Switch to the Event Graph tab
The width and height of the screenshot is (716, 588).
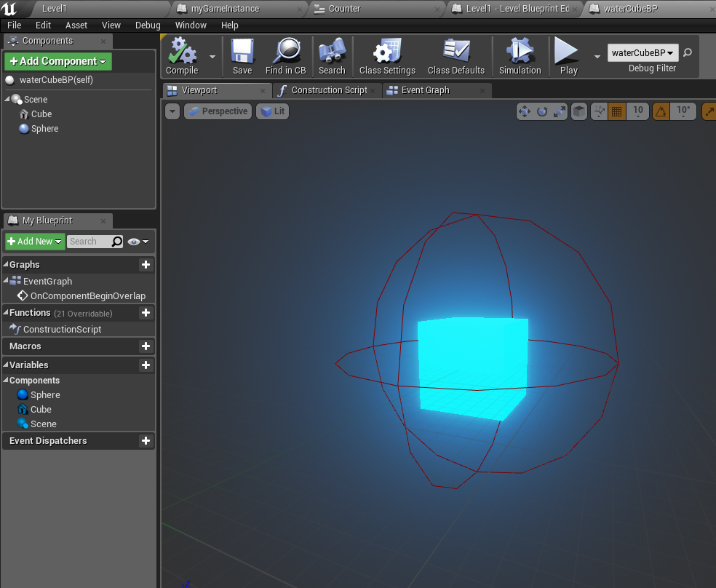click(x=425, y=90)
